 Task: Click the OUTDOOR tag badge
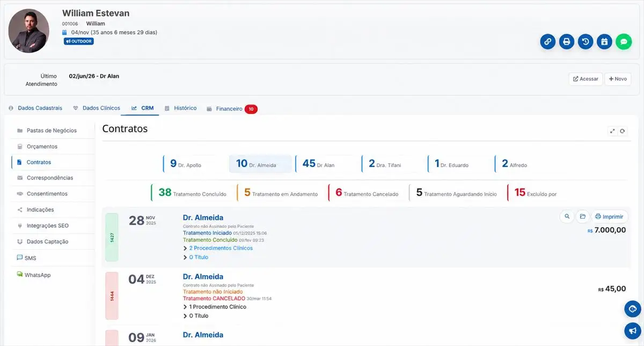[x=79, y=41]
